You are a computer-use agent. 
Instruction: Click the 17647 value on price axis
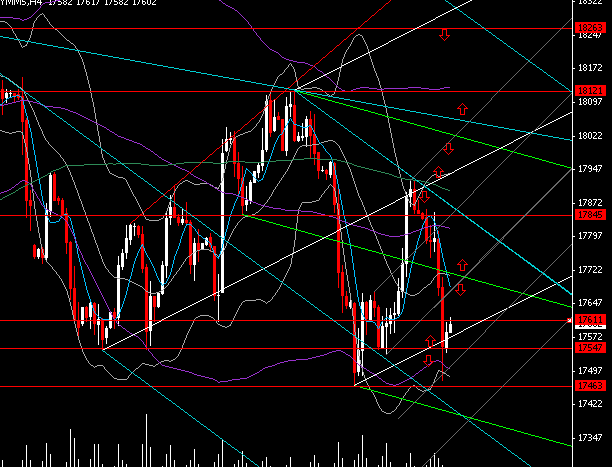coord(590,303)
